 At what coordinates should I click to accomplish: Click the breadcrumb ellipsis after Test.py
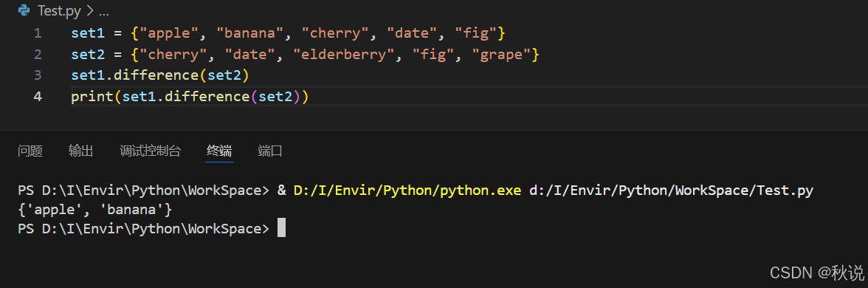coord(103,11)
